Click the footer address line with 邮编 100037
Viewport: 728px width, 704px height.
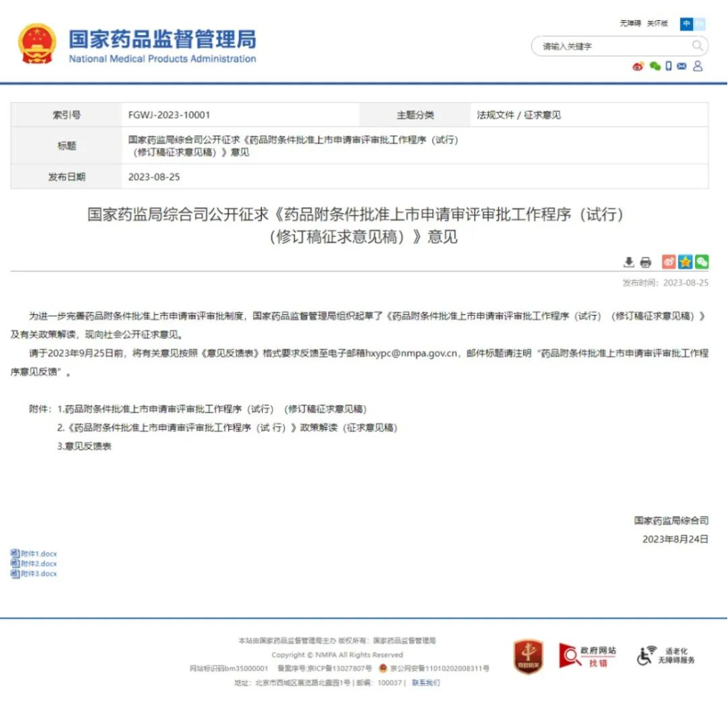coord(320,683)
